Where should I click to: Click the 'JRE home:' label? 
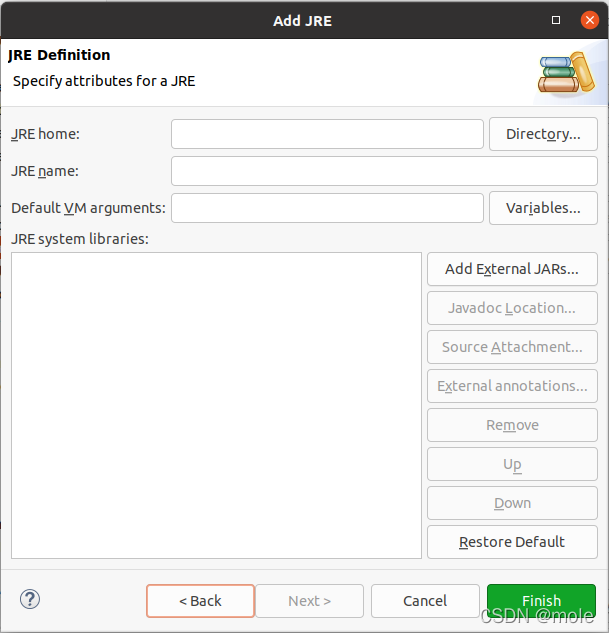pyautogui.click(x=45, y=134)
